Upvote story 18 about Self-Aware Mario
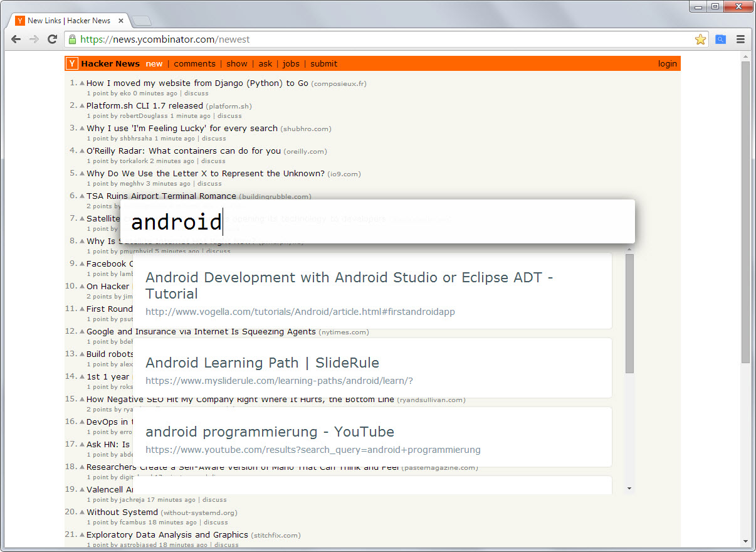This screenshot has height=552, width=756. (81, 467)
